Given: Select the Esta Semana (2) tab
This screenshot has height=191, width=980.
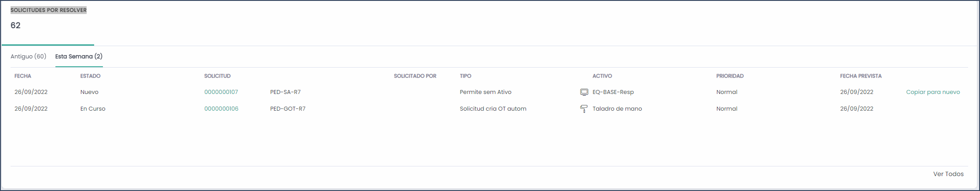Looking at the screenshot, I should tap(79, 56).
